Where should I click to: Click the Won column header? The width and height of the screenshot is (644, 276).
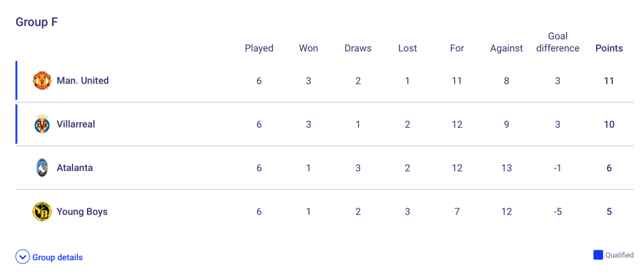click(x=308, y=48)
